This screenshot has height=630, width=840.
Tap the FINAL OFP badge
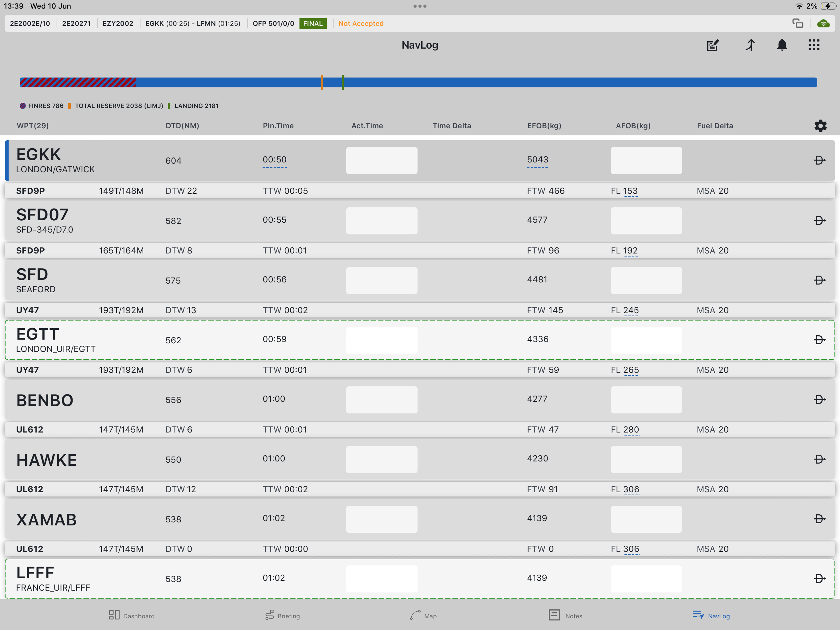coord(313,24)
